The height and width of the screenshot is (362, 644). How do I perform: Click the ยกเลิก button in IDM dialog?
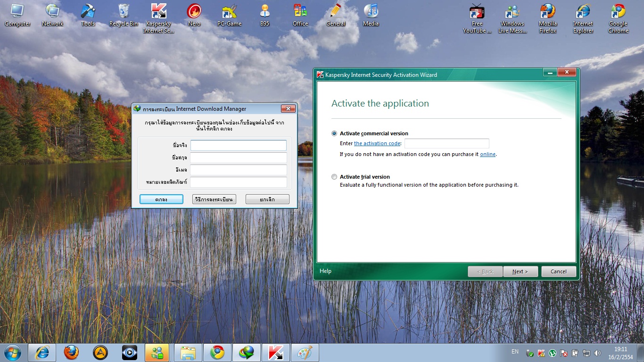pyautogui.click(x=267, y=199)
